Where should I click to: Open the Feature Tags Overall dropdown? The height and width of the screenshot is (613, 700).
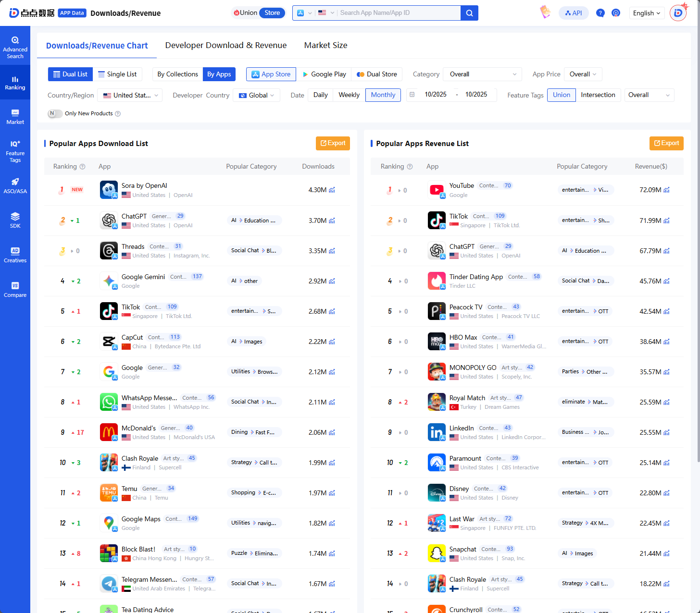click(649, 95)
